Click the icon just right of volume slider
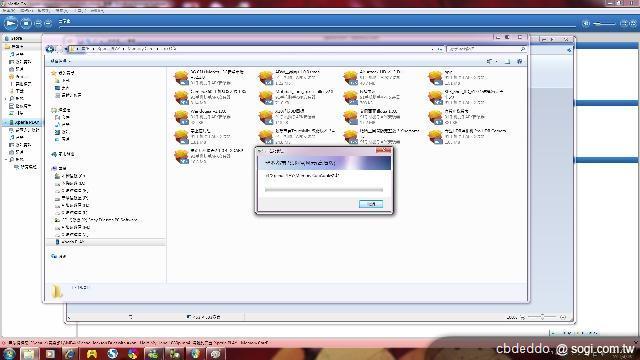The height and width of the screenshot is (360, 640). coord(624,24)
